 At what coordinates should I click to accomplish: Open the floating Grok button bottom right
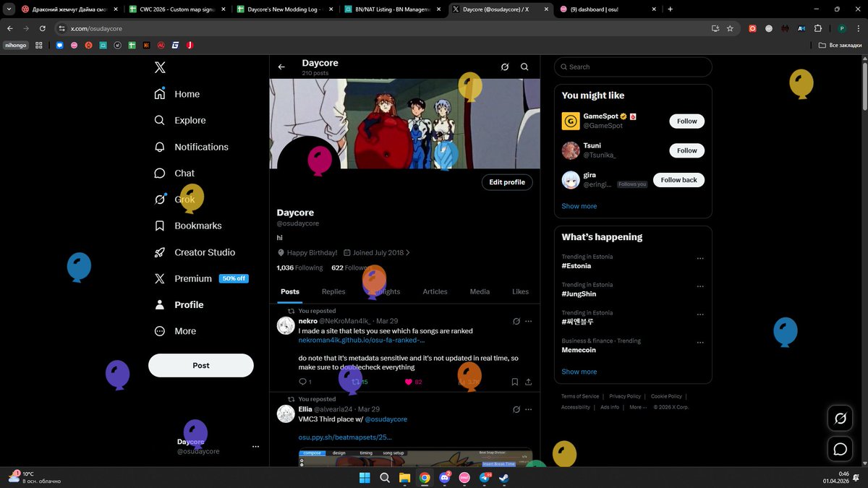pos(840,418)
